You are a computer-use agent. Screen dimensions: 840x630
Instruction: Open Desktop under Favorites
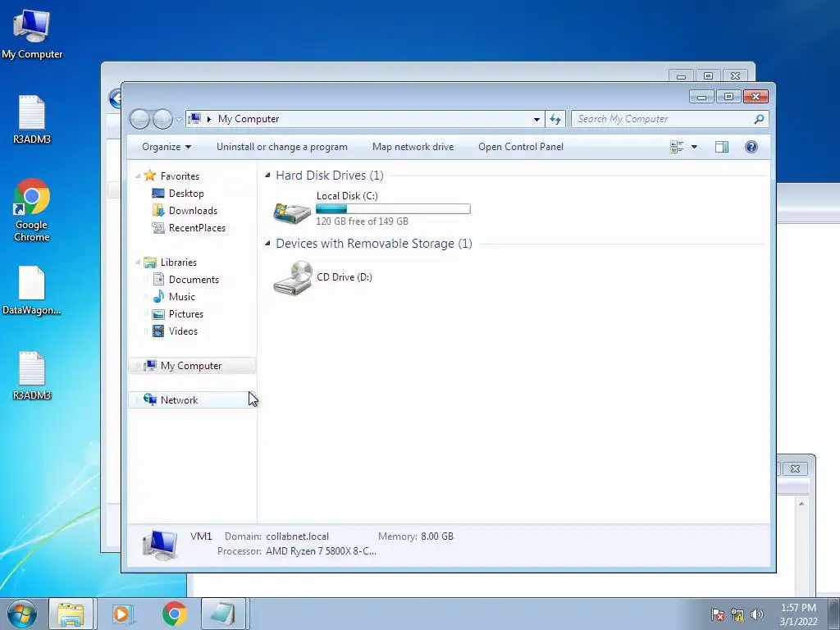(186, 194)
